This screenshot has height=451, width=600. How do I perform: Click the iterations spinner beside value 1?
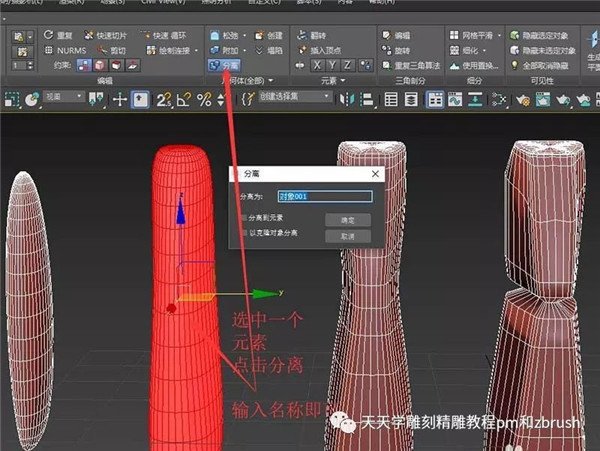click(30, 65)
